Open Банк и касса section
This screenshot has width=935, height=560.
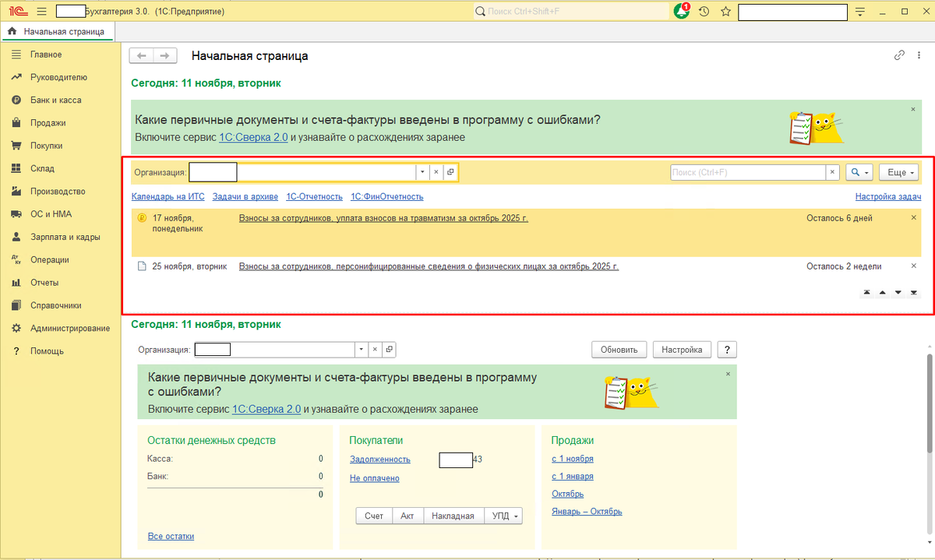pos(55,100)
